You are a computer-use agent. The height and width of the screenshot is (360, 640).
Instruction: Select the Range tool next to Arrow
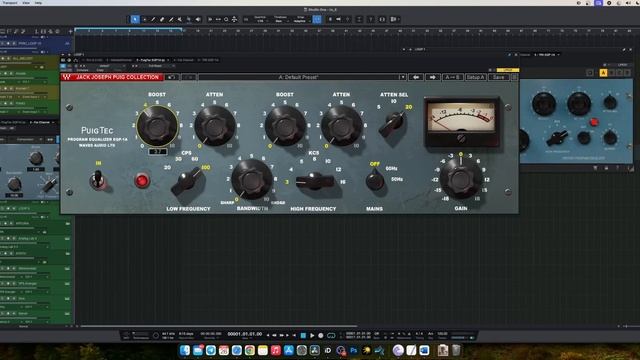point(144,19)
